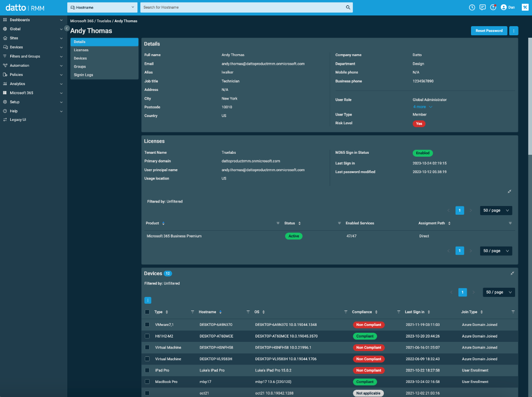Click the Analytics chart icon
The width and height of the screenshot is (532, 397).
coord(5,84)
